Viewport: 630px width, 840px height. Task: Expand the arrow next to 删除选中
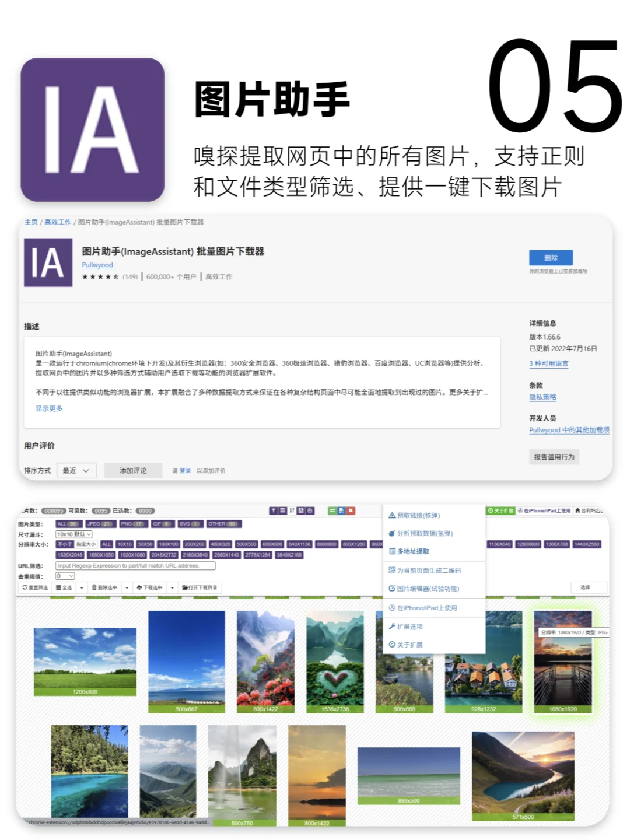tap(127, 587)
